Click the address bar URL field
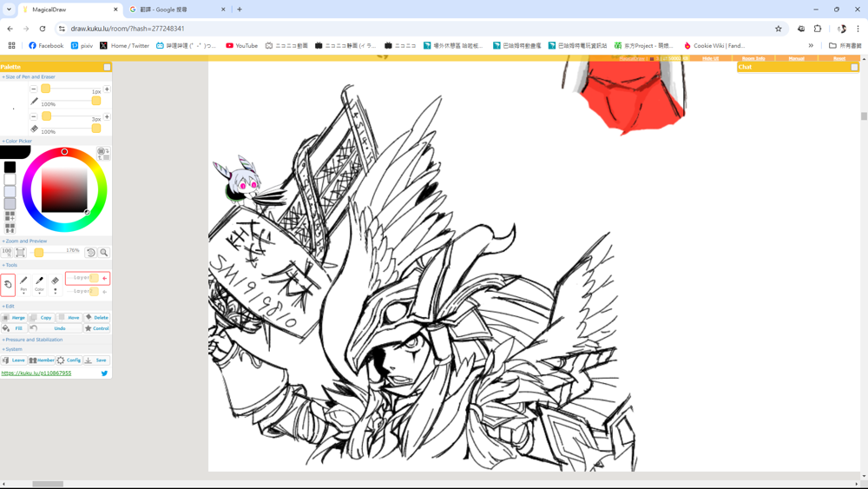 click(x=421, y=29)
